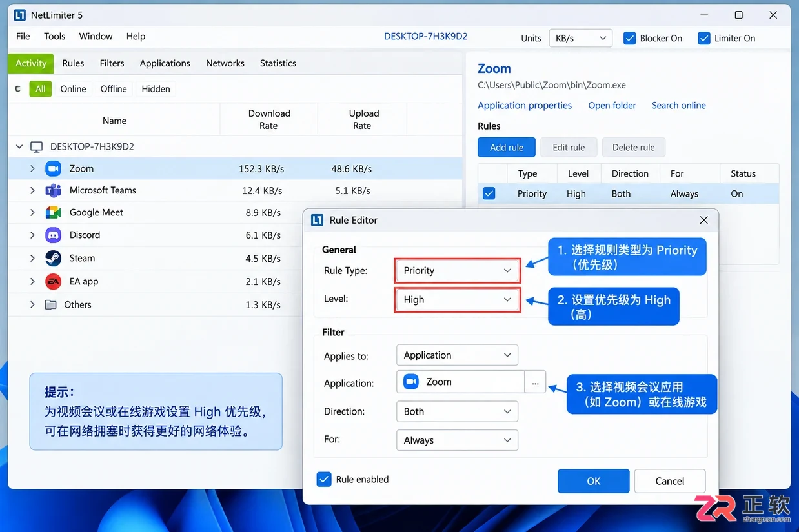The width and height of the screenshot is (799, 532).
Task: Click the Discord icon in activity list
Action: [x=53, y=235]
